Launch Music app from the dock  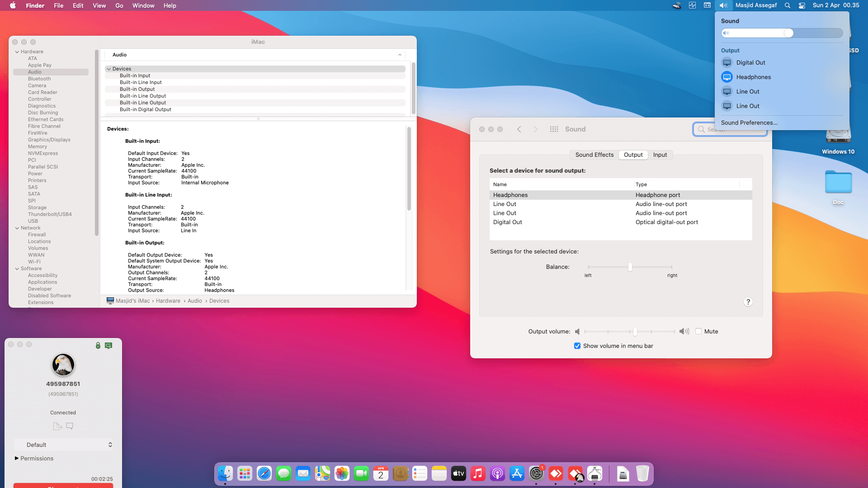(478, 474)
